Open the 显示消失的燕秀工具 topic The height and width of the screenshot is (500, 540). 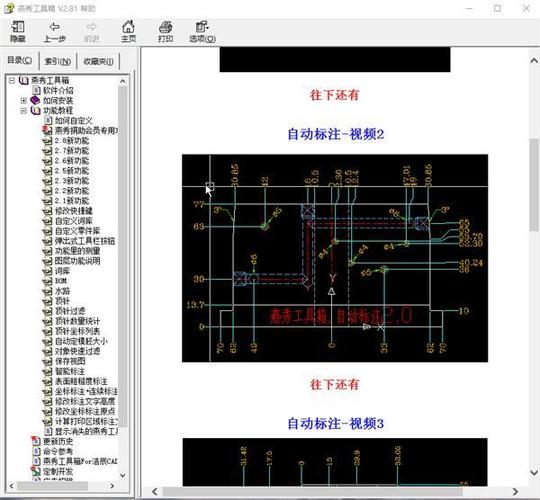point(86,431)
